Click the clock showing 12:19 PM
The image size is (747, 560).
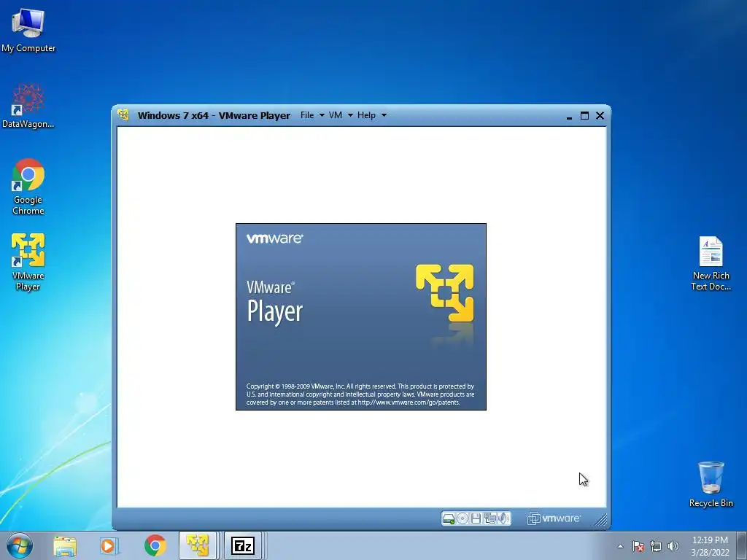[x=710, y=546]
